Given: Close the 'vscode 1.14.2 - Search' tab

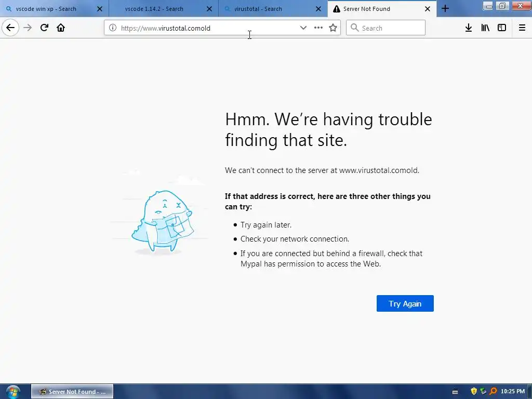Looking at the screenshot, I should 209,9.
